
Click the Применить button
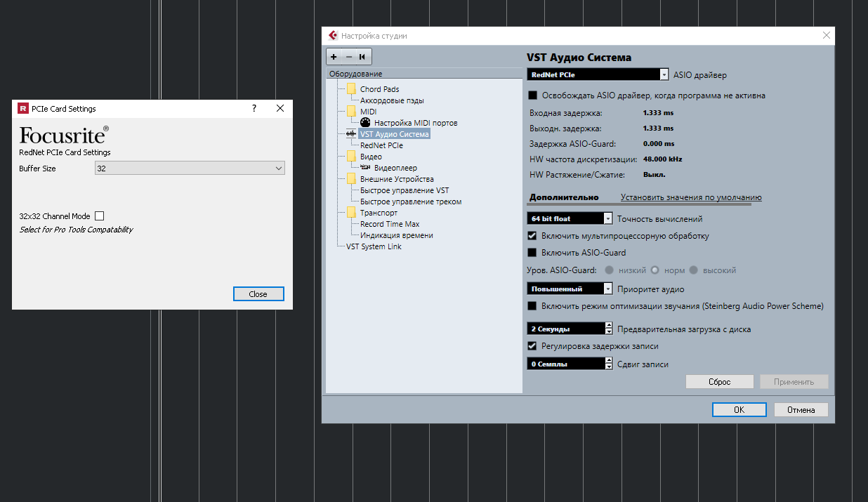[794, 382]
